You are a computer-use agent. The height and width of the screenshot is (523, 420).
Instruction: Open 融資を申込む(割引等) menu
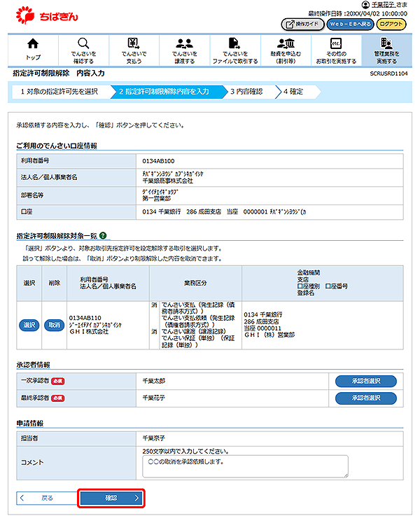(x=286, y=50)
